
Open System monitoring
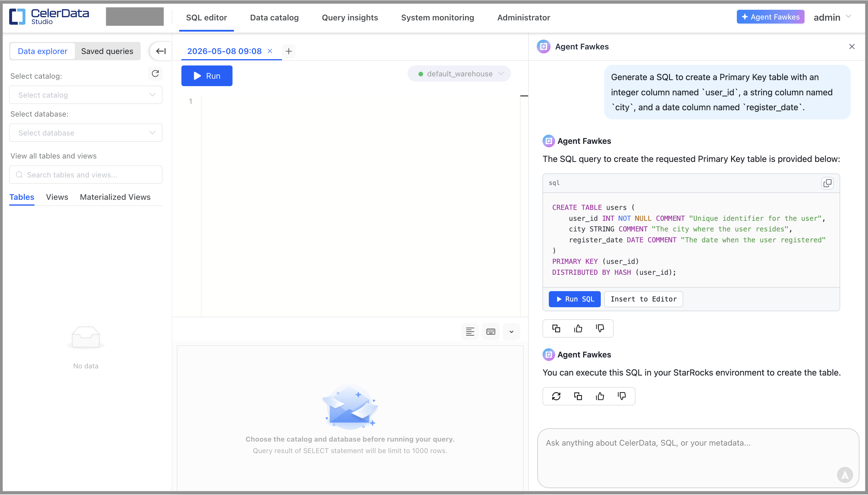tap(437, 17)
